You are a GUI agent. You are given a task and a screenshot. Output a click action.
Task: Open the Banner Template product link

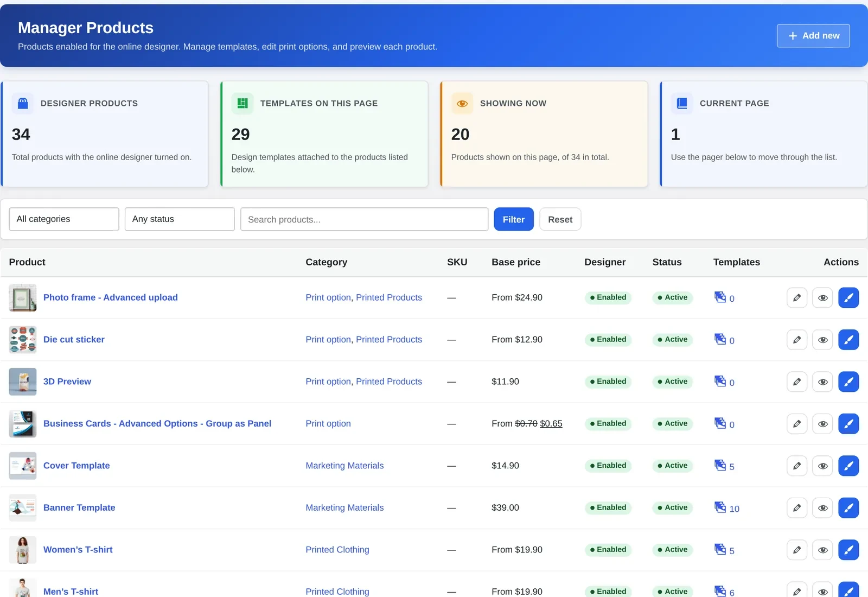click(x=79, y=508)
